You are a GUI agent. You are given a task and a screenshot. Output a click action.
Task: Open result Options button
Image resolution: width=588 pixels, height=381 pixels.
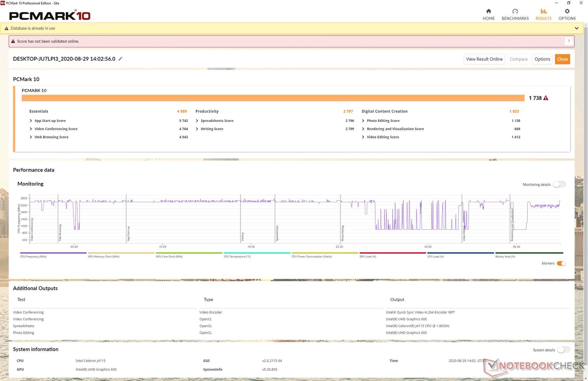542,59
